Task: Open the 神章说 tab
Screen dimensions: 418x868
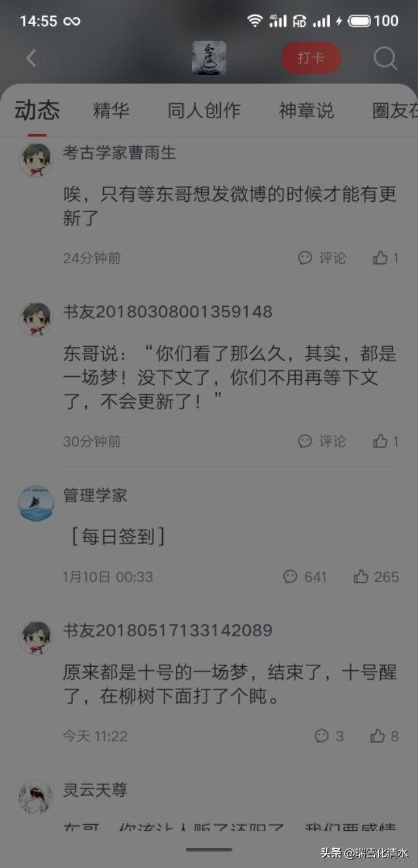Action: click(x=306, y=110)
